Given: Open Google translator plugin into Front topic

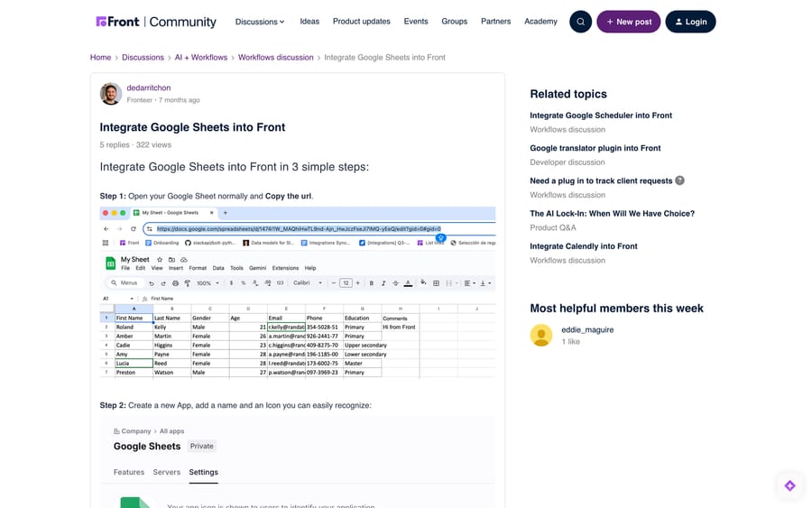Looking at the screenshot, I should (595, 148).
